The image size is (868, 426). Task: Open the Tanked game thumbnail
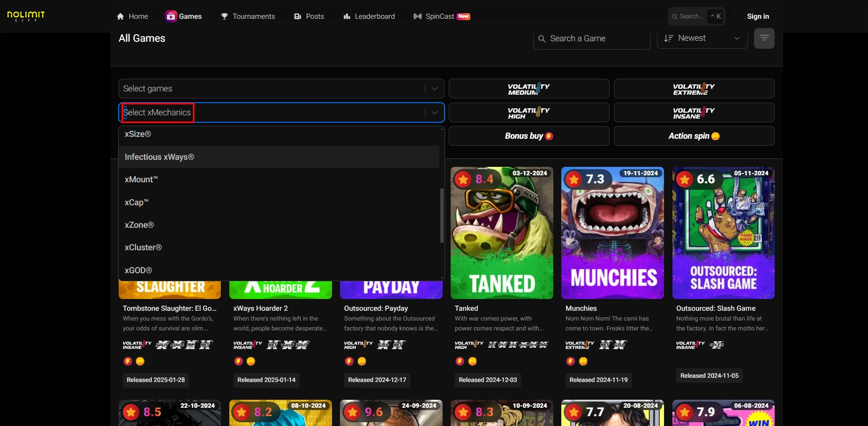pos(502,233)
